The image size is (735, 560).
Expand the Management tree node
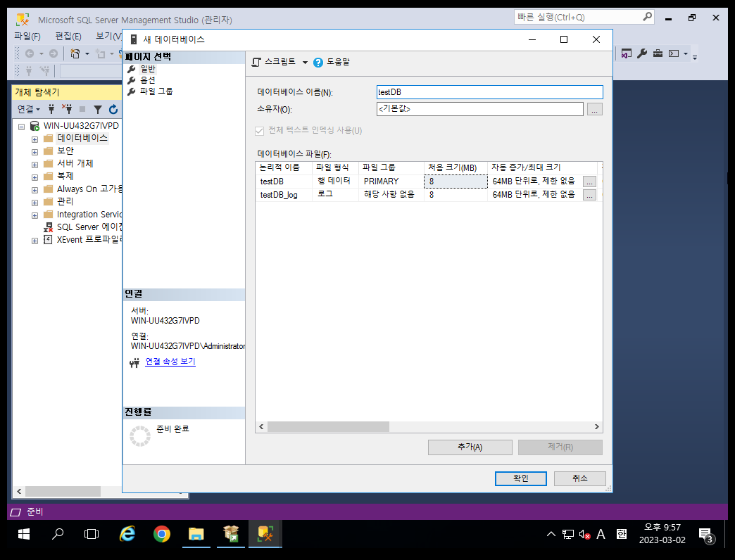[34, 203]
